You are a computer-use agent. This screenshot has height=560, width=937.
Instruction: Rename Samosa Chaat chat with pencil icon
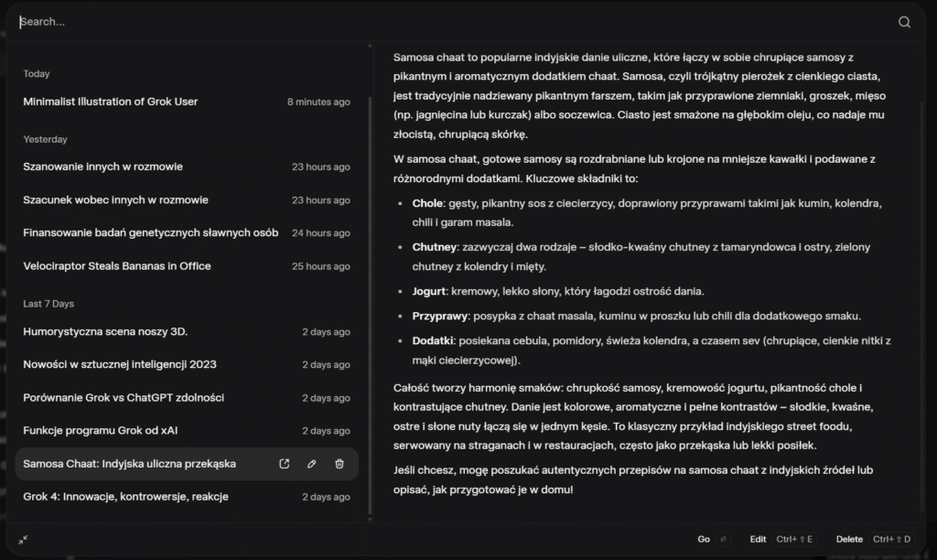(311, 464)
